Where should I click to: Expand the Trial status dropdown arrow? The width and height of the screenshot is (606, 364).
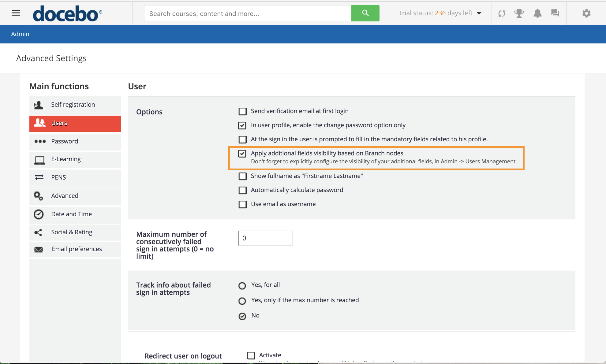tap(479, 13)
